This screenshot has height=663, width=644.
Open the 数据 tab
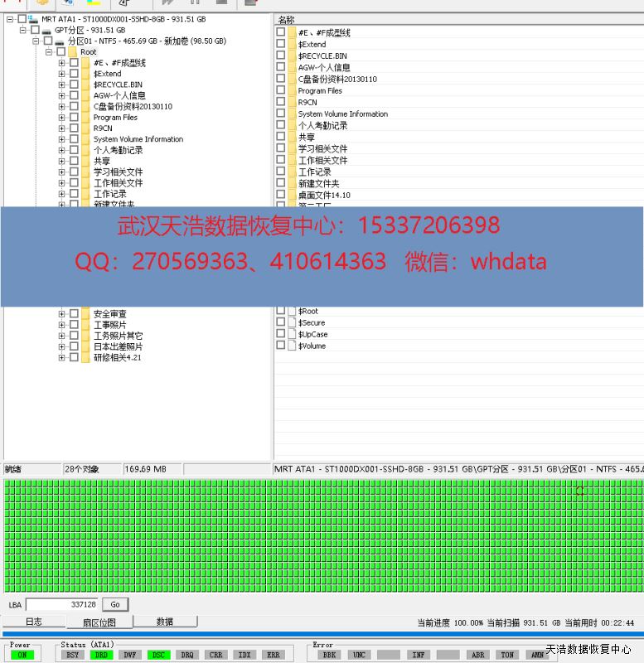point(165,622)
